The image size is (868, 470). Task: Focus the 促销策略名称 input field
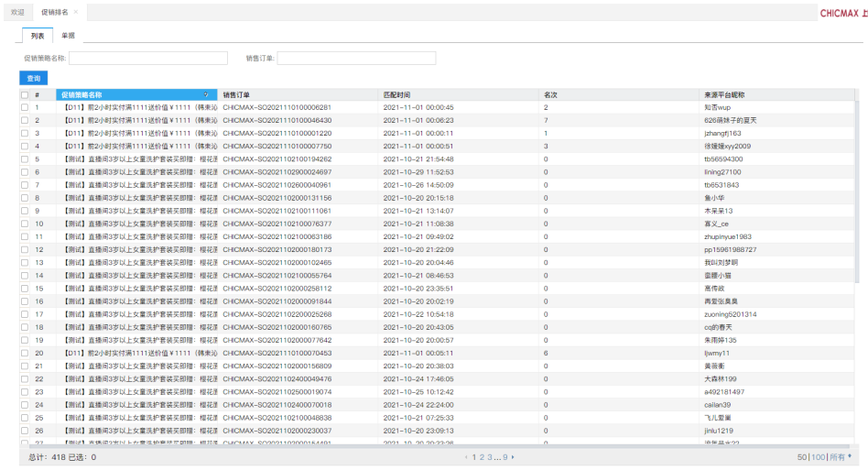148,58
